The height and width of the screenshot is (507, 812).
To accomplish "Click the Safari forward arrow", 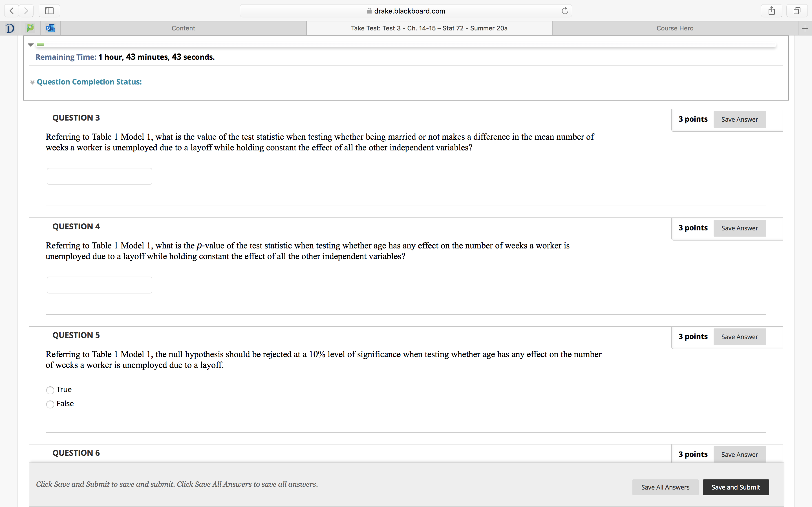I will click(26, 11).
